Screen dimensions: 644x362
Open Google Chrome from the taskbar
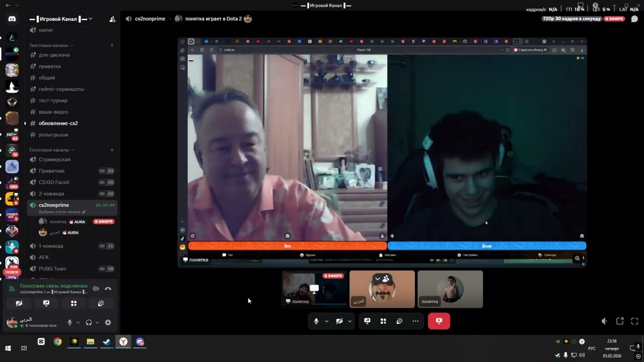tap(58, 342)
